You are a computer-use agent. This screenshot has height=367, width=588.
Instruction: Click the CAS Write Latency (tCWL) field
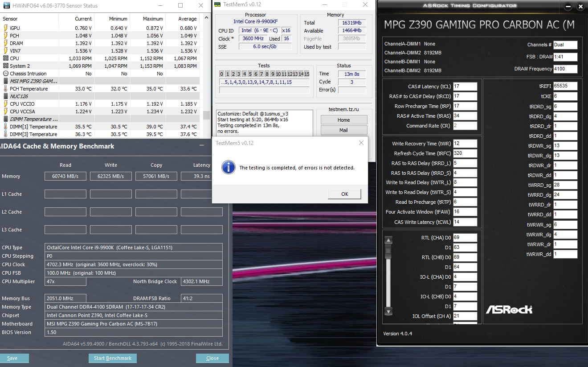coord(465,222)
